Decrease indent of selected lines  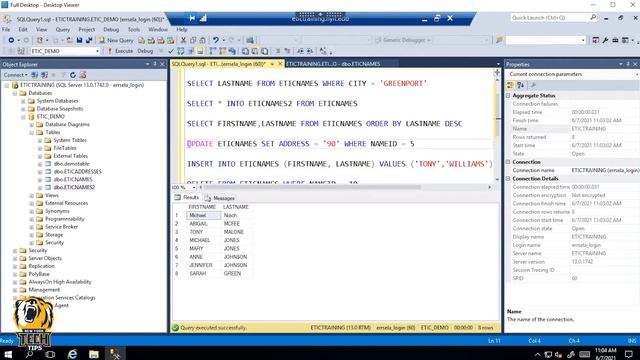(x=300, y=51)
